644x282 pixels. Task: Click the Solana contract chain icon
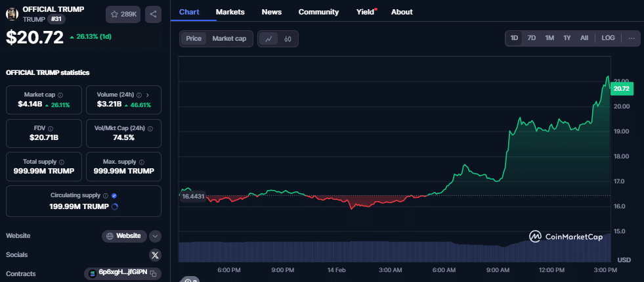[x=93, y=273]
